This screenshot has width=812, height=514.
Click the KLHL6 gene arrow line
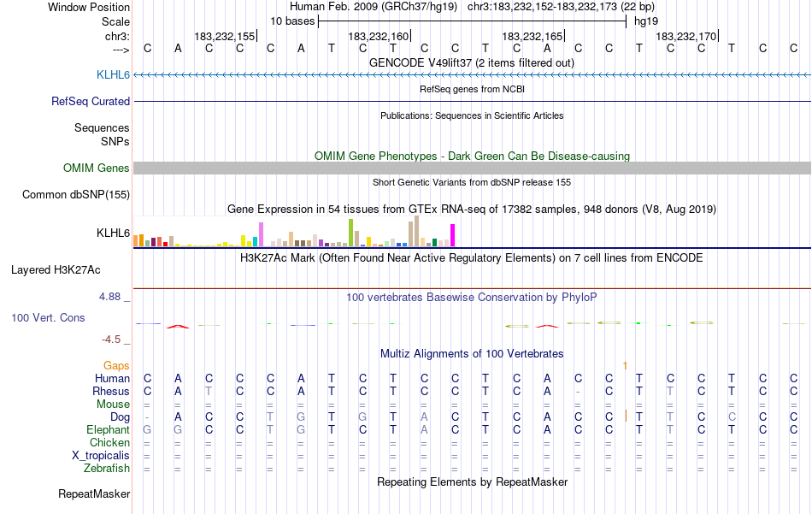pyautogui.click(x=473, y=75)
